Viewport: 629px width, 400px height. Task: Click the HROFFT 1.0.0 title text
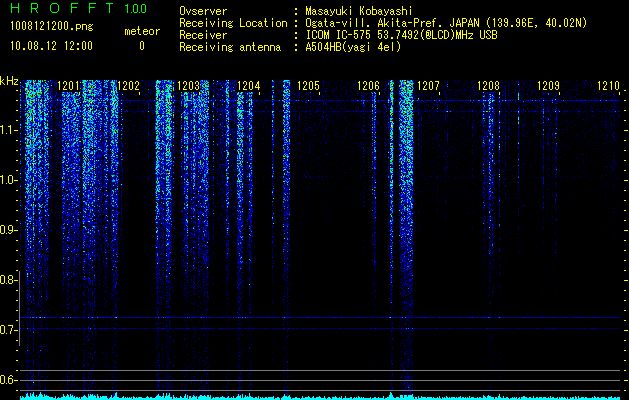point(79,8)
